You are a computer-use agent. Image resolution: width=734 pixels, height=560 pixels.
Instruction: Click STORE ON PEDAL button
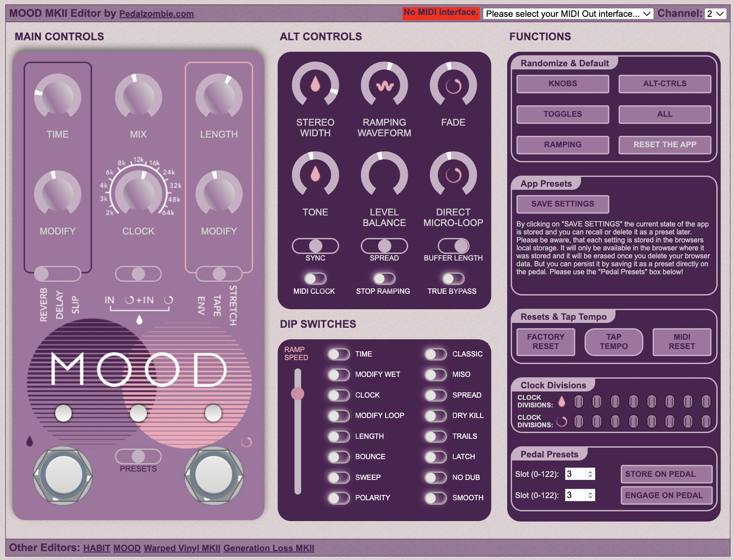click(x=666, y=474)
